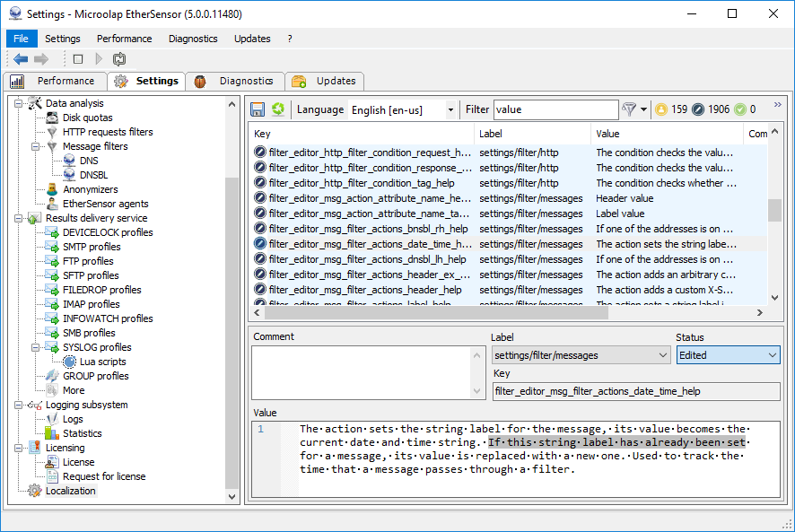Select row filter_editor_msg_filter_actions_header_help
The image size is (795, 532).
click(x=508, y=290)
